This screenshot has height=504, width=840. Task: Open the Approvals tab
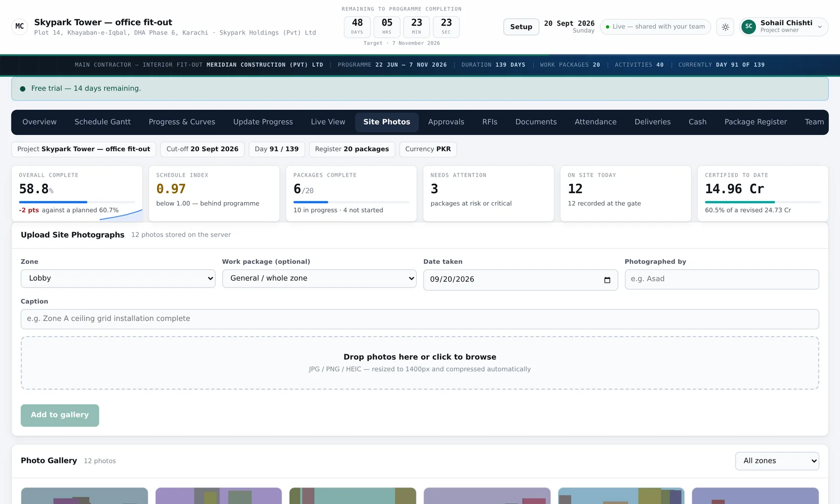point(446,122)
